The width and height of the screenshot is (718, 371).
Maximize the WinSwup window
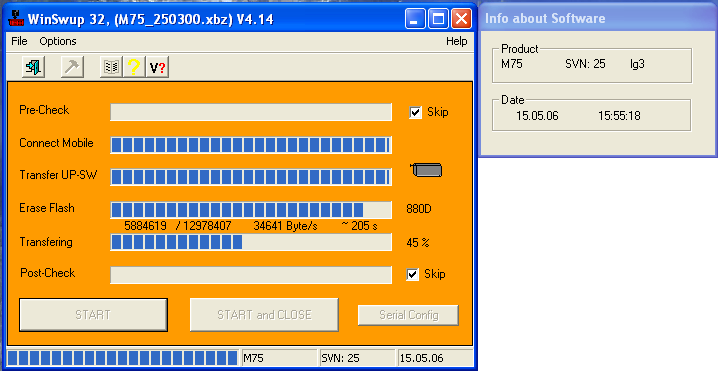[x=438, y=19]
